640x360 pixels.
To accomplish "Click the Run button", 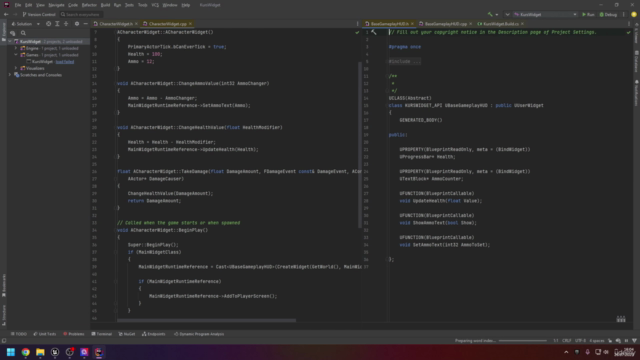I will [x=588, y=14].
